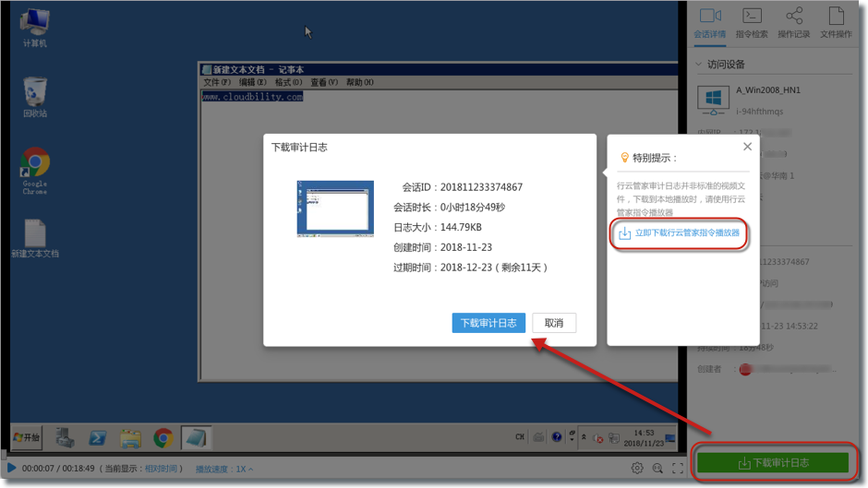Click the taskbar clock showing 14:53

click(x=644, y=437)
